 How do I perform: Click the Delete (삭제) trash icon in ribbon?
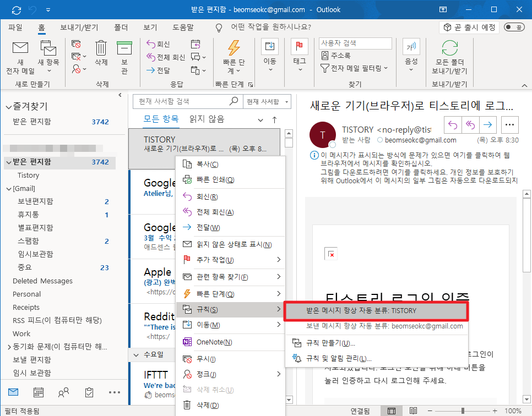tap(101, 48)
